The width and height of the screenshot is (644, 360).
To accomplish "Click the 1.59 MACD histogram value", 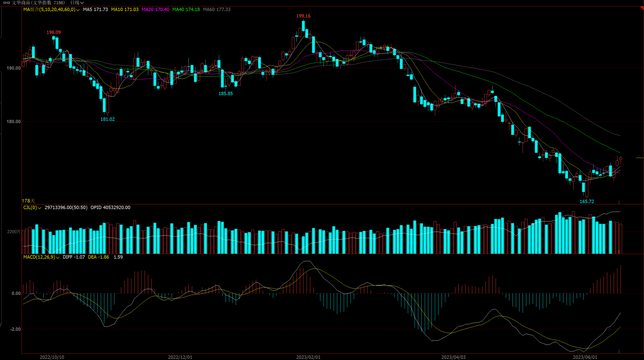I will click(118, 257).
